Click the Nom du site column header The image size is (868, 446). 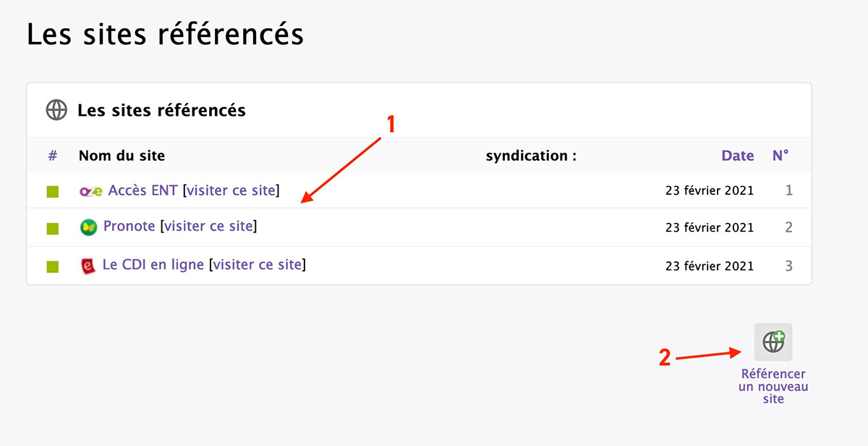tap(122, 156)
